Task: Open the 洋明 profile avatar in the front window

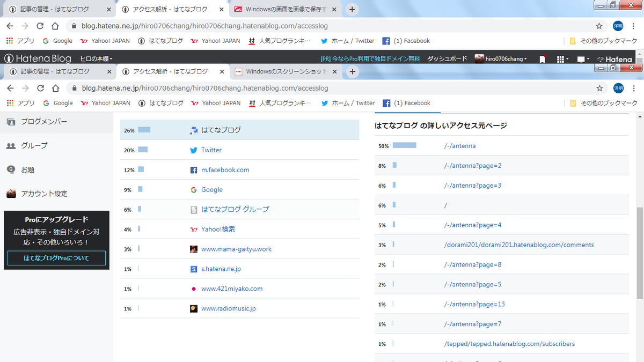Action: pos(619,88)
